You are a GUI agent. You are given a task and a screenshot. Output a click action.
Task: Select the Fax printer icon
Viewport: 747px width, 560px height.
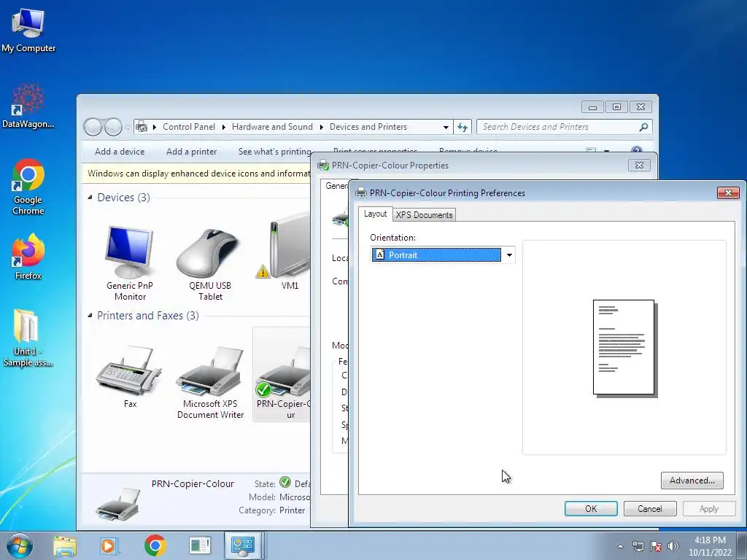click(130, 376)
